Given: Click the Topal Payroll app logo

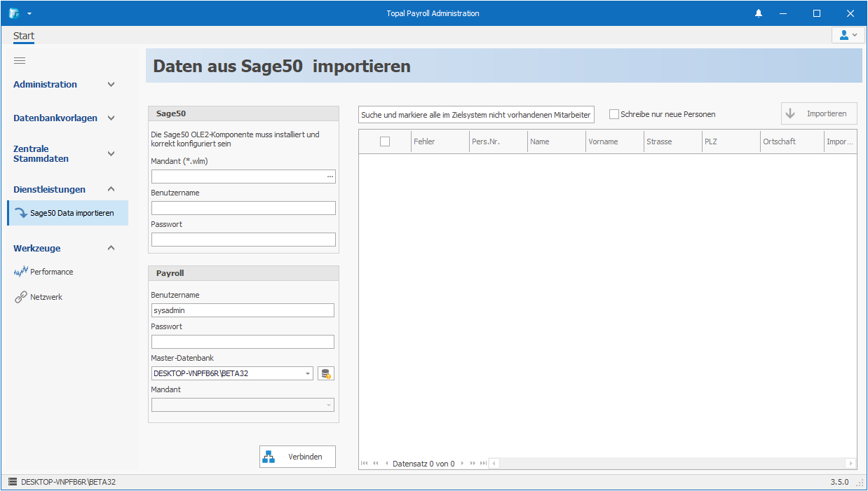Looking at the screenshot, I should click(x=14, y=13).
